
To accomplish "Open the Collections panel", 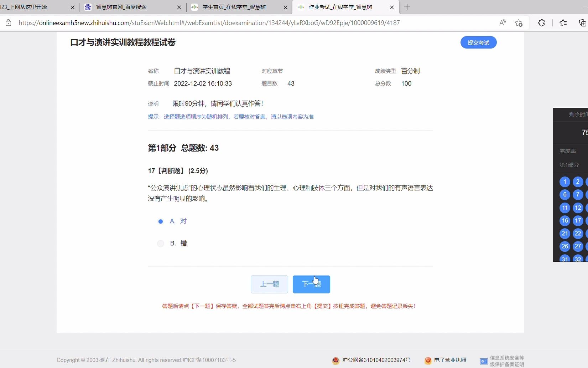I will click(583, 23).
